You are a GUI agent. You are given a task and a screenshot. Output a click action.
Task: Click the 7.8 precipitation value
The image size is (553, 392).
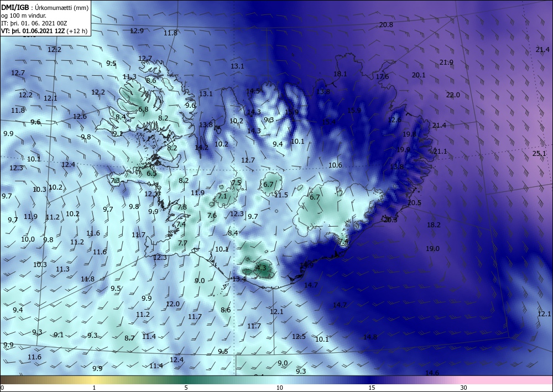pos(182,207)
